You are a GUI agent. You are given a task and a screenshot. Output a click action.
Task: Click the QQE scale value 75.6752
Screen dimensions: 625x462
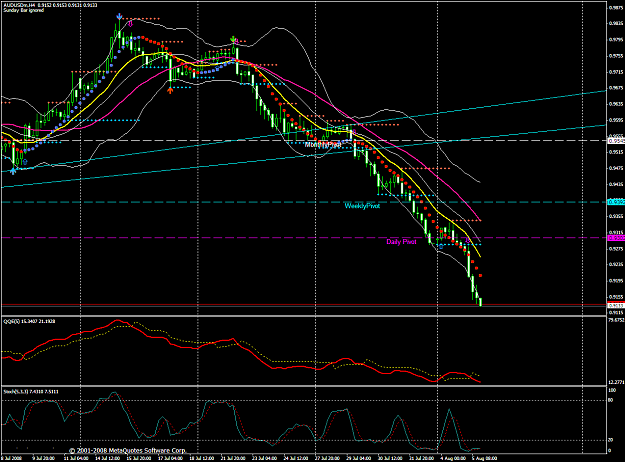coord(616,320)
